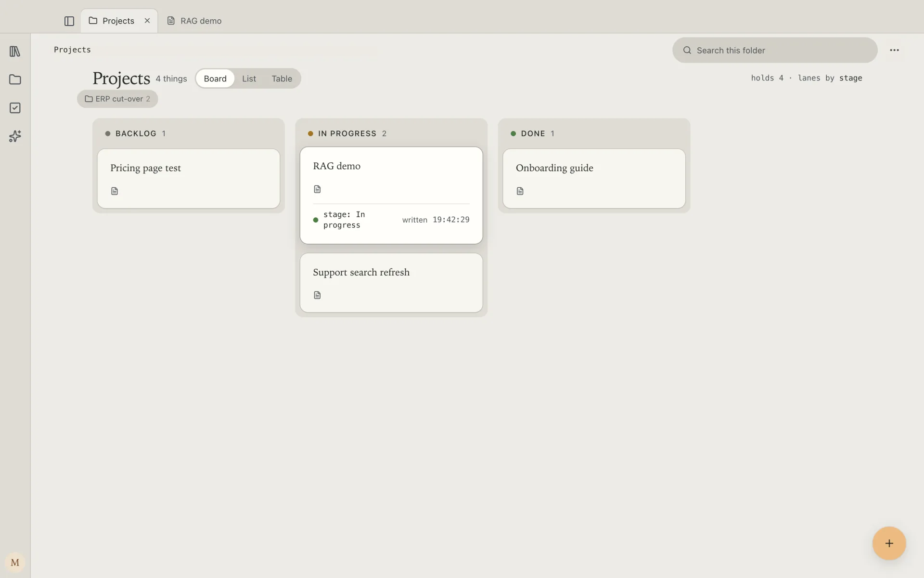Open the Support search refresh card
The image size is (924, 578).
pyautogui.click(x=391, y=283)
